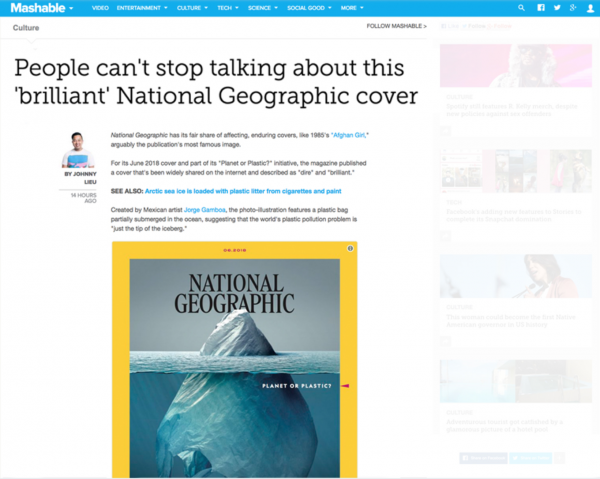Click the Native American governor article thumbnail

[516, 276]
